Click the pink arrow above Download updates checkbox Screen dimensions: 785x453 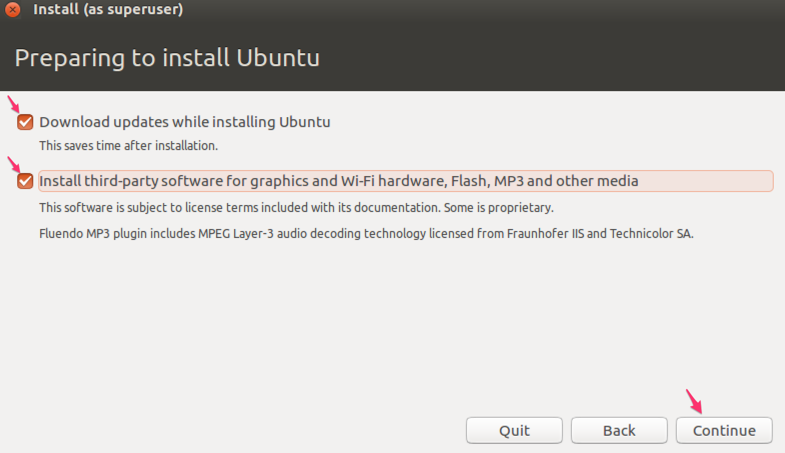[14, 104]
